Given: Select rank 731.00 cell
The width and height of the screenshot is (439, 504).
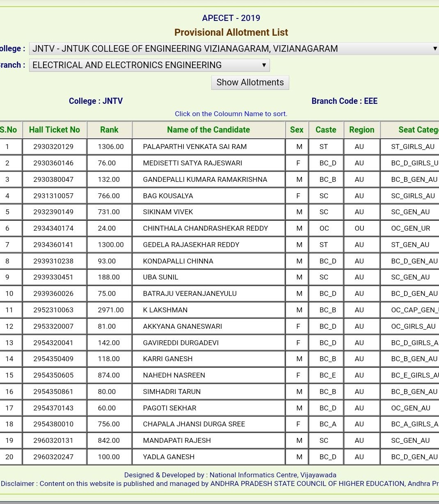Looking at the screenshot, I should 109,212.
